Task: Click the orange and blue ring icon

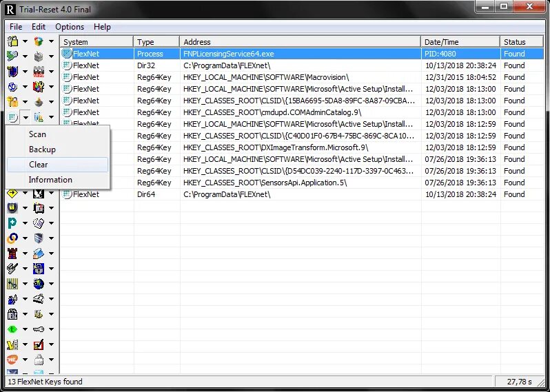Action: pyautogui.click(x=12, y=238)
